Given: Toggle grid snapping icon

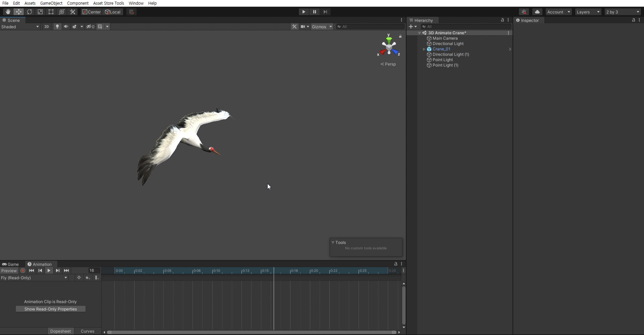Looking at the screenshot, I should point(131,12).
